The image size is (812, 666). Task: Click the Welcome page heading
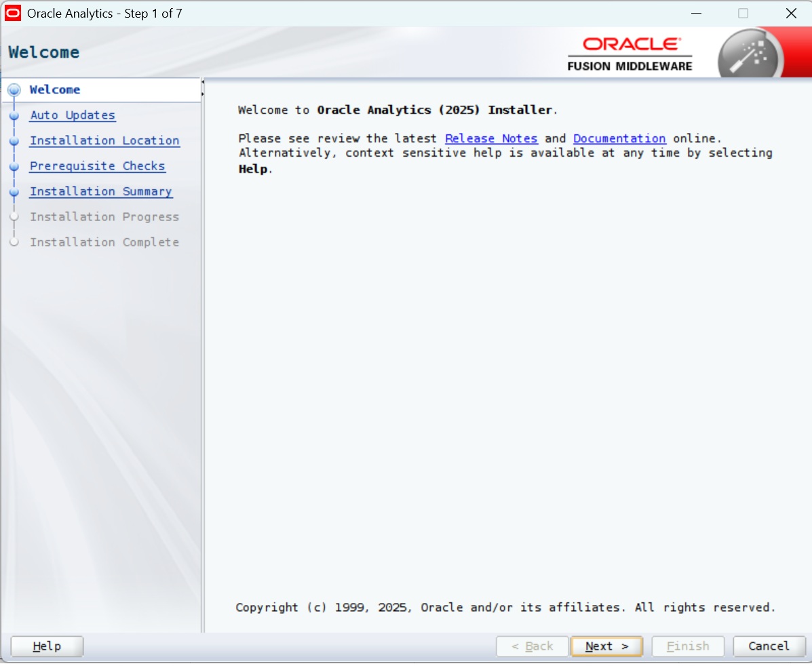click(44, 52)
